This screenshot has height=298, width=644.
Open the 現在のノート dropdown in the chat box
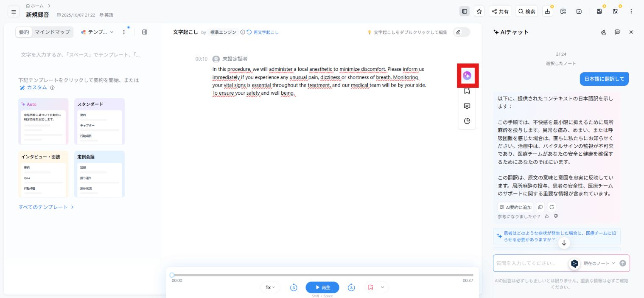tap(598, 263)
